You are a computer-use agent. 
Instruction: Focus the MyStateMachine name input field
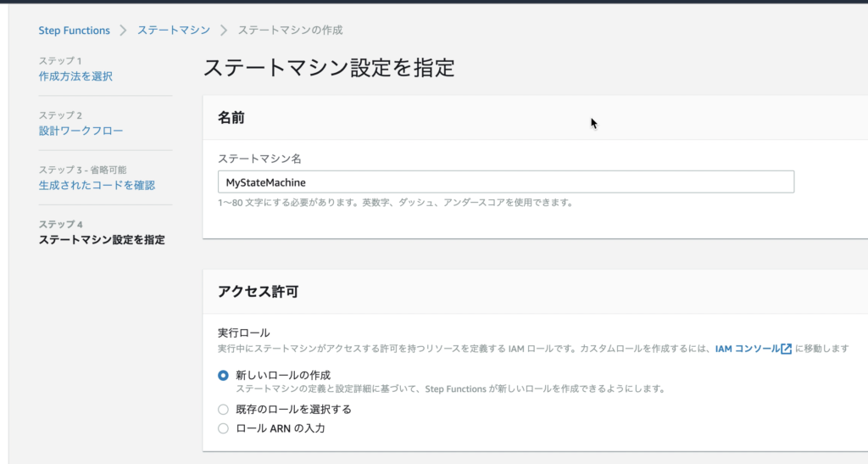[x=506, y=182]
